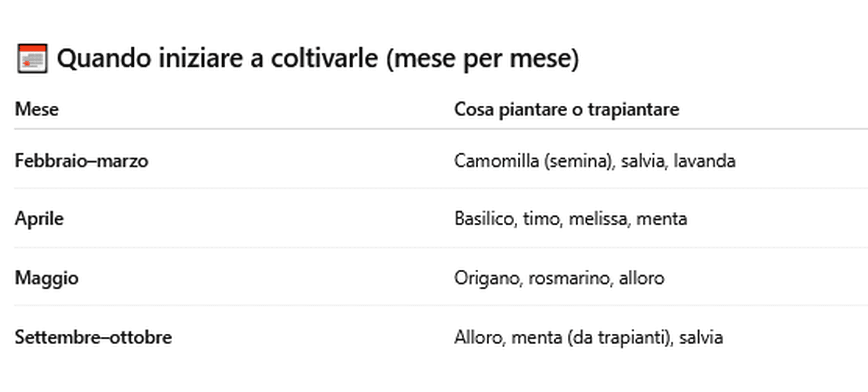868x392 pixels.
Task: Click 'alloro' in the Maggio row
Action: 641,278
